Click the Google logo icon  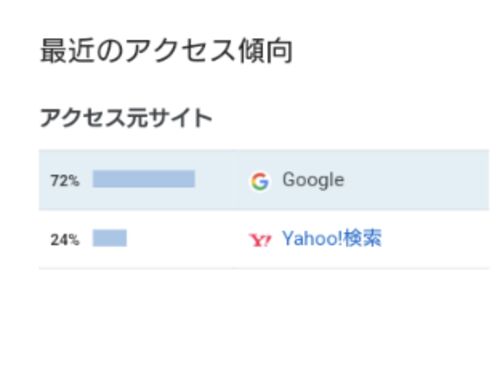pyautogui.click(x=260, y=181)
